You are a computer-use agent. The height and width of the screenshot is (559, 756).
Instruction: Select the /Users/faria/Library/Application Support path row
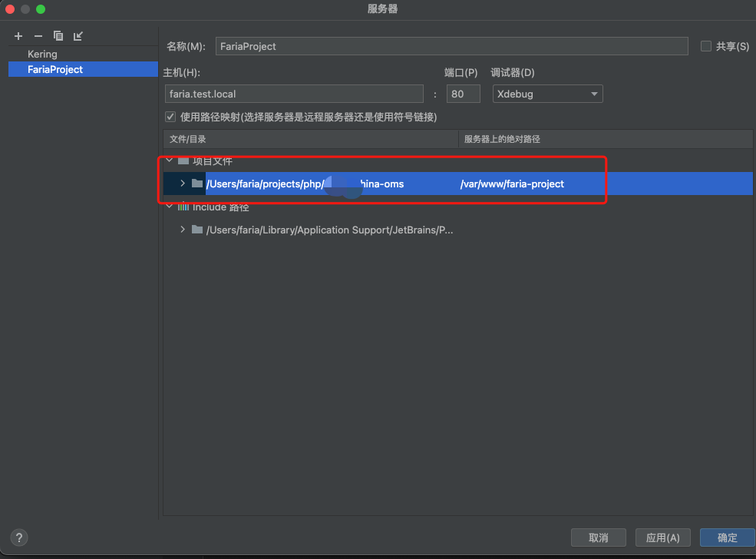[329, 230]
